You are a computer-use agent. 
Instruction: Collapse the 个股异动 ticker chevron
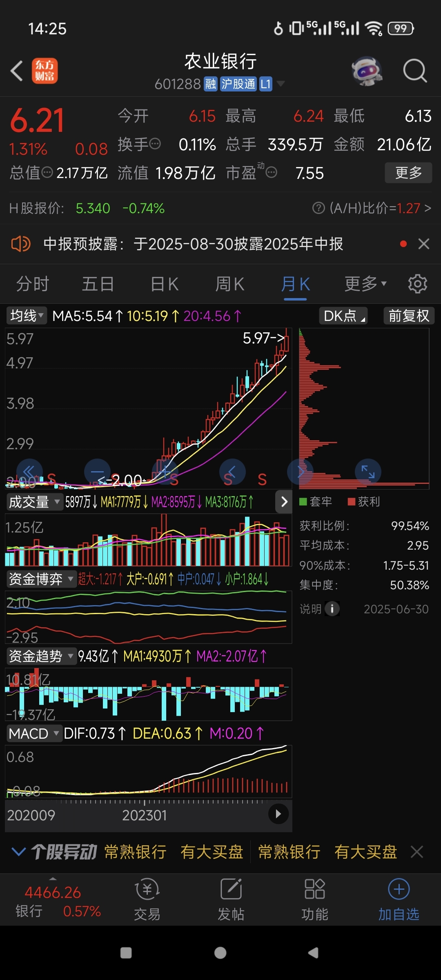[x=18, y=852]
